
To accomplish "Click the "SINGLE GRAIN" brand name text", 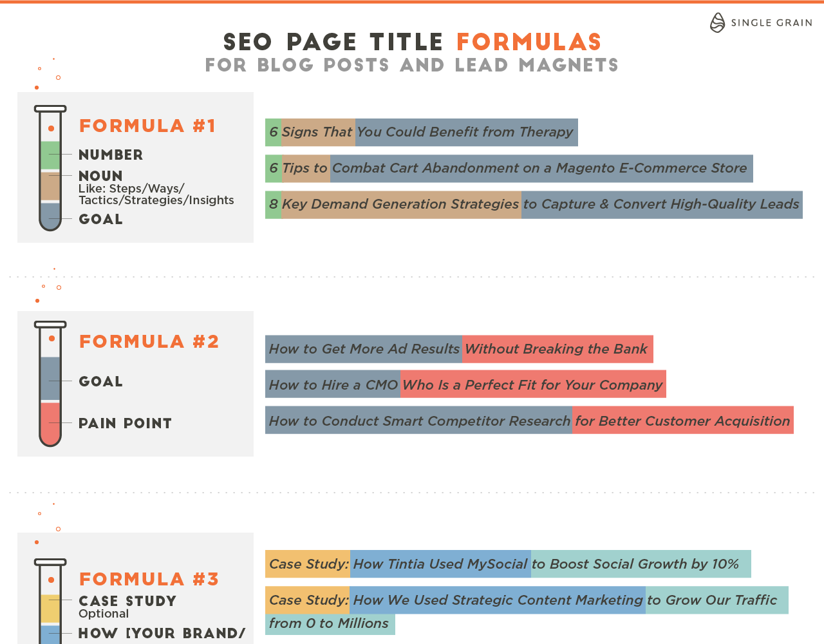I will (x=771, y=23).
